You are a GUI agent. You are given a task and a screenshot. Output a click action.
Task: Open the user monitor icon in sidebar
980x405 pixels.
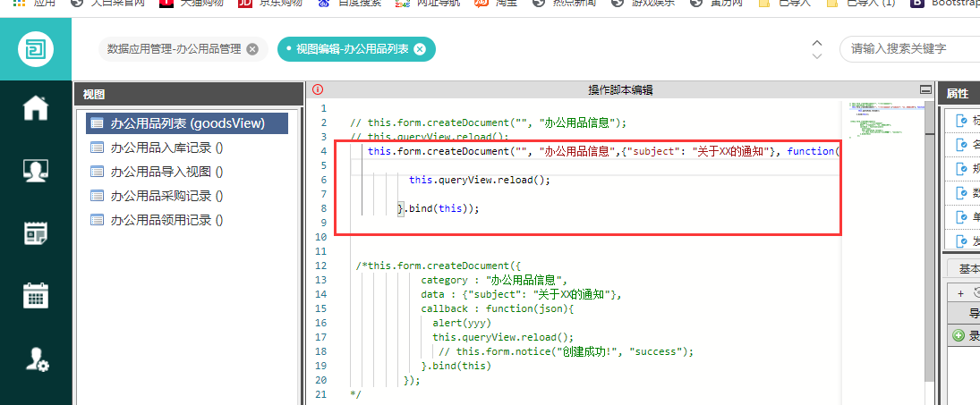(x=36, y=171)
